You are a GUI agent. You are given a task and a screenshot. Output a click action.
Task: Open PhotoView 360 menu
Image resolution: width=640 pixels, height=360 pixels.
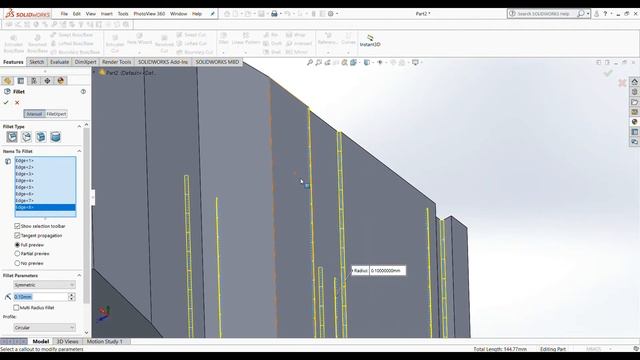[x=149, y=14]
